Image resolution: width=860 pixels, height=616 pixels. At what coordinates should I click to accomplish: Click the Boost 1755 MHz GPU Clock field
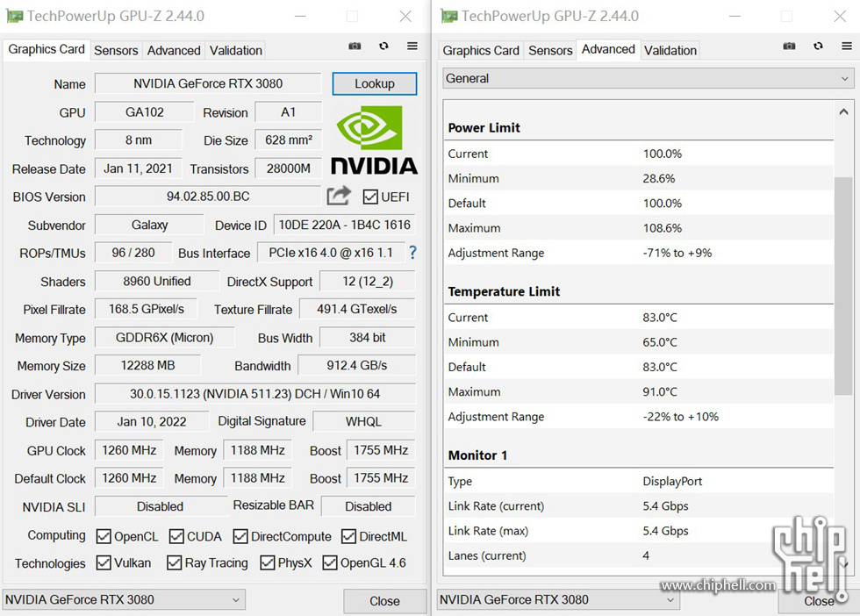tap(381, 450)
